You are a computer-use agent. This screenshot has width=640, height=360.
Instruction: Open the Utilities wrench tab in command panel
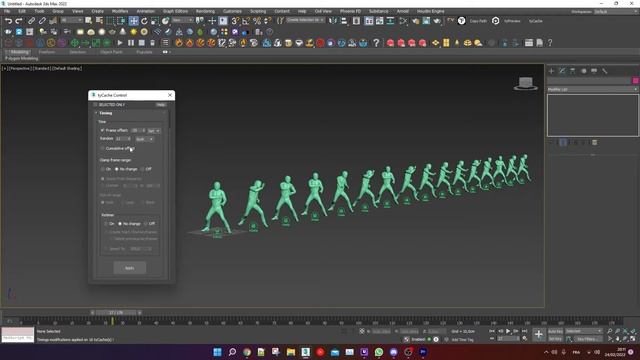click(604, 71)
